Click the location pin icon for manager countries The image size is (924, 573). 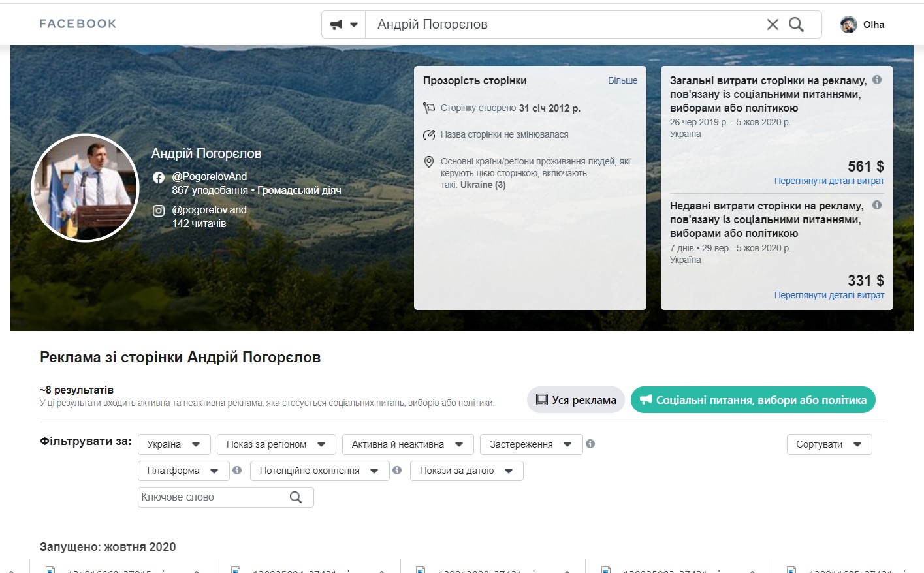(429, 162)
